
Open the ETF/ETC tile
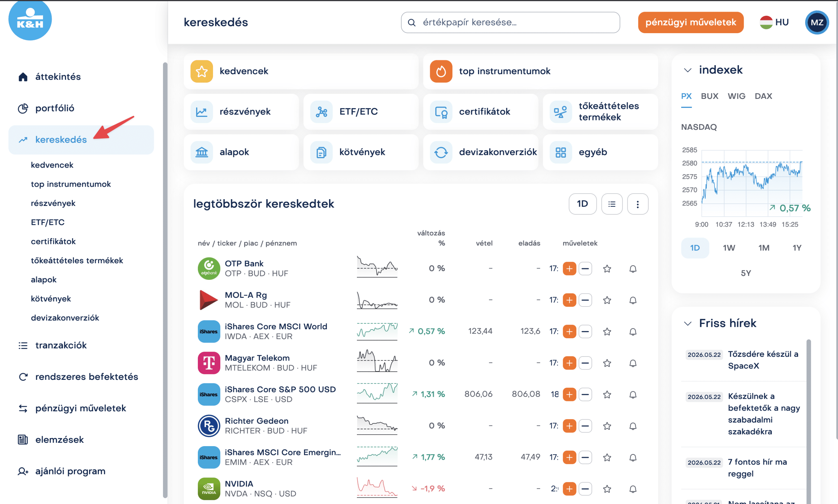(x=361, y=112)
